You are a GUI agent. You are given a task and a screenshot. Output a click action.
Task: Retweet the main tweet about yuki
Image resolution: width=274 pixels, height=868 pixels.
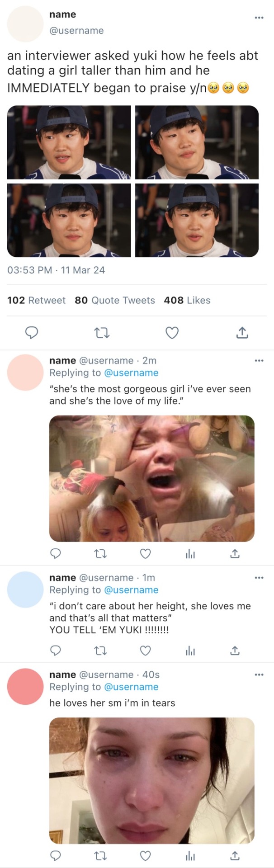(102, 333)
